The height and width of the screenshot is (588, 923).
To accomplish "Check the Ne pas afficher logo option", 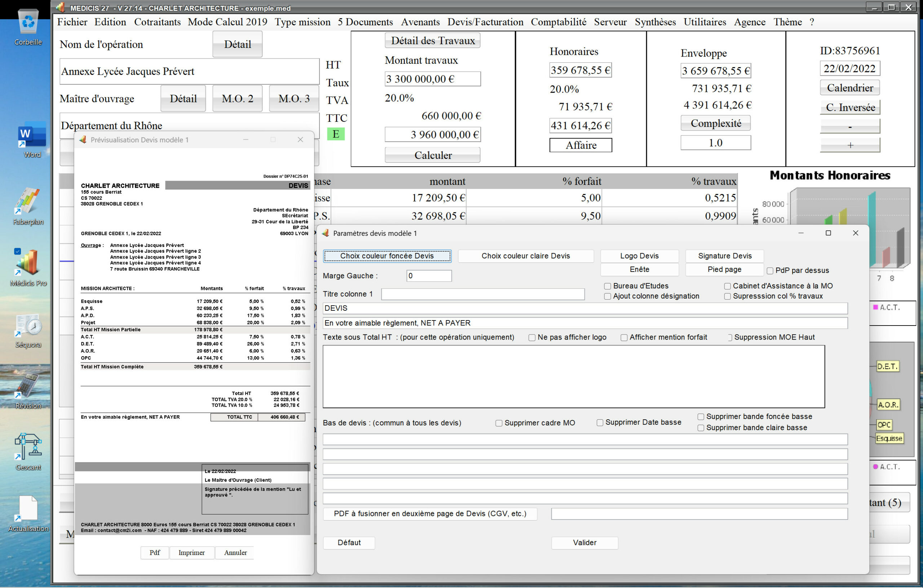I will click(x=532, y=337).
